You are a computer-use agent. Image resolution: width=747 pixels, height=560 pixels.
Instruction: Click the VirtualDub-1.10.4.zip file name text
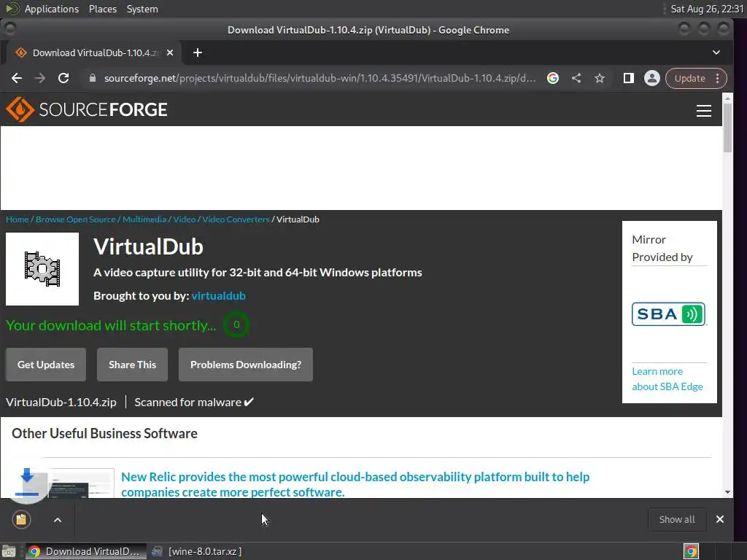61,402
